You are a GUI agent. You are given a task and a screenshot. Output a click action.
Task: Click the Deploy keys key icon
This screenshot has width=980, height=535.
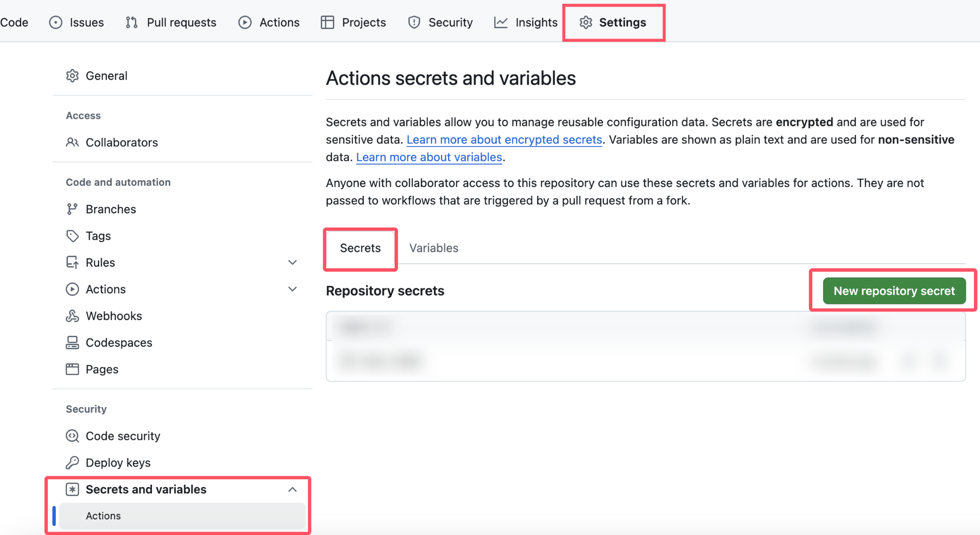72,463
